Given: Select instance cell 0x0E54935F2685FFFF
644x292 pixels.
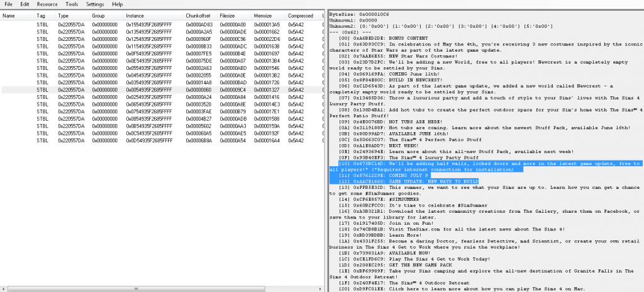Looking at the screenshot, I should (x=148, y=61).
